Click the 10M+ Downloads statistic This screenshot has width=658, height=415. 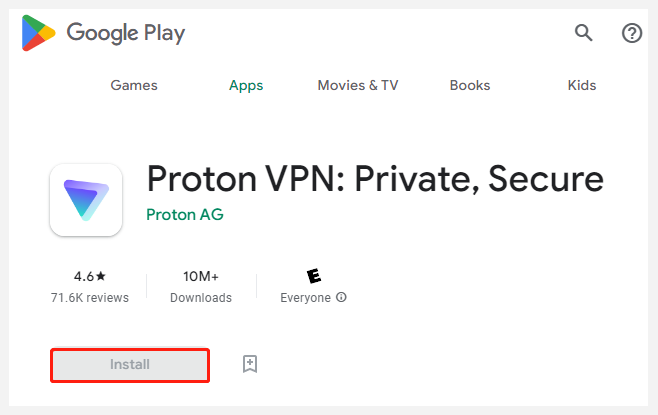pos(201,287)
